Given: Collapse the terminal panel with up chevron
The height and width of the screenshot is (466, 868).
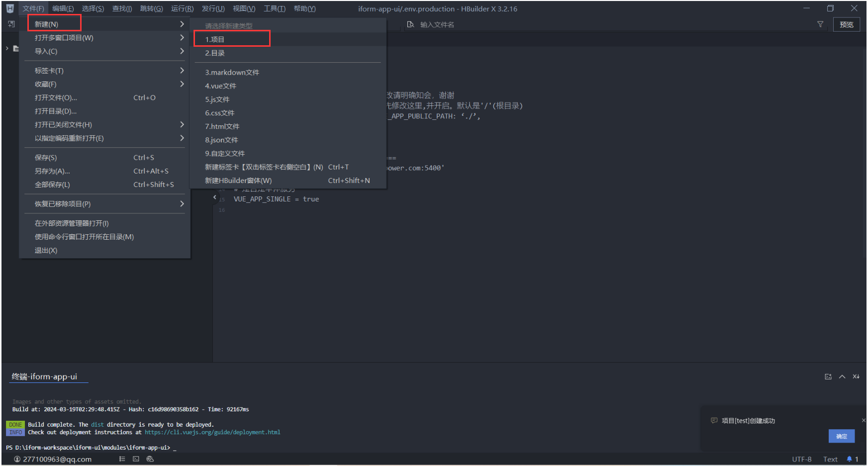Looking at the screenshot, I should point(842,377).
